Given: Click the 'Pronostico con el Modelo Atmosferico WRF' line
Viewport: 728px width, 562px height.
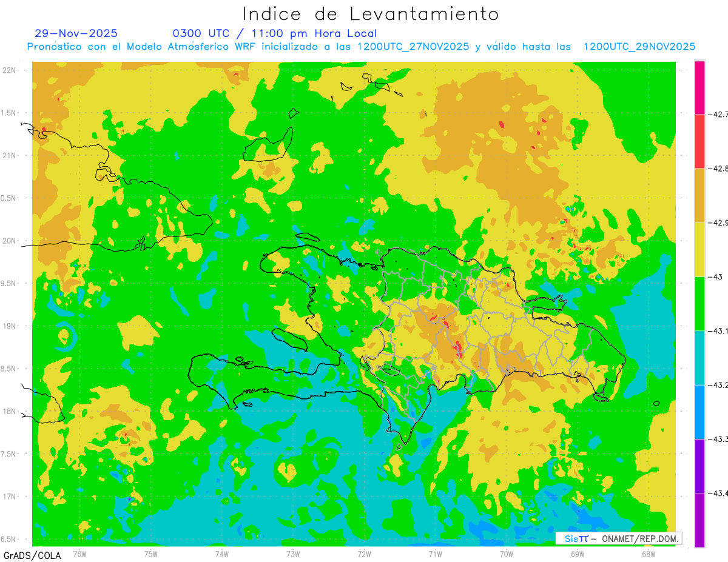Looking at the screenshot, I should click(x=361, y=47).
